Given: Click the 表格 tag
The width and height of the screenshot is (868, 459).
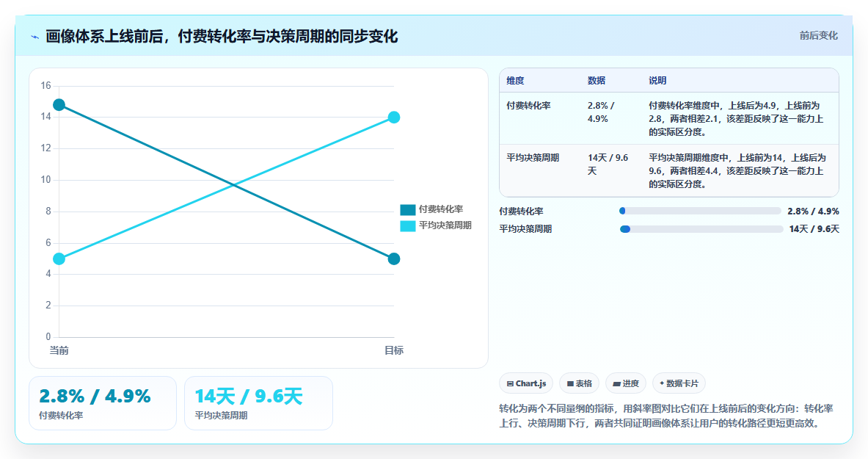Looking at the screenshot, I should point(579,383).
